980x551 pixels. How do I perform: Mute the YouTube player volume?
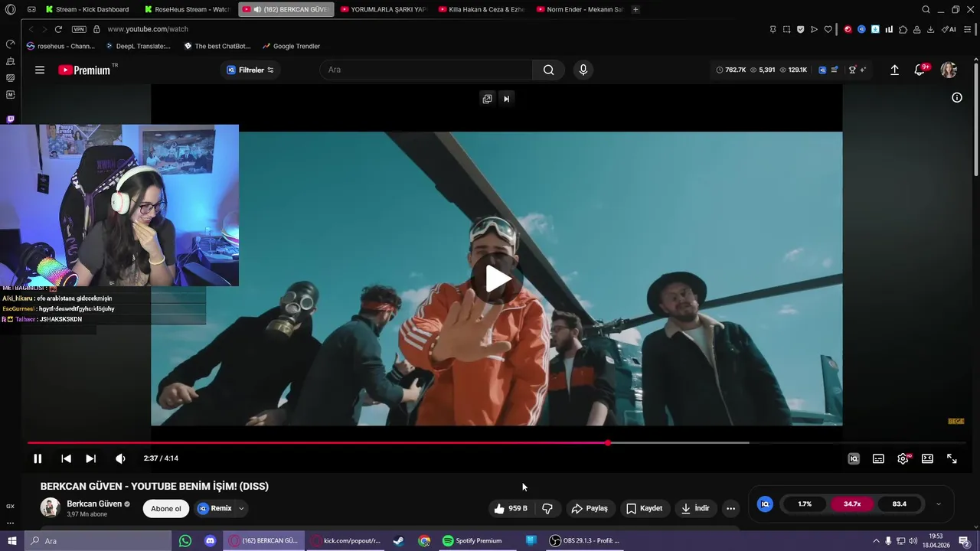[120, 458]
